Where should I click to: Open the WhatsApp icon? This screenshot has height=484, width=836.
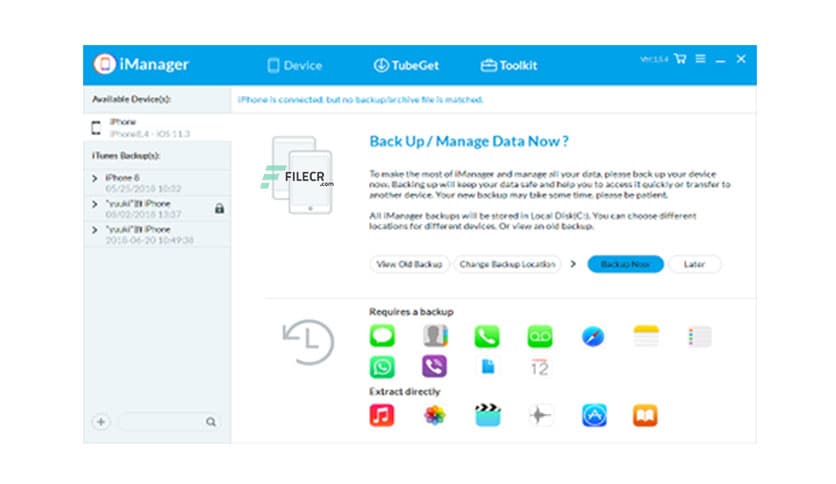(382, 367)
